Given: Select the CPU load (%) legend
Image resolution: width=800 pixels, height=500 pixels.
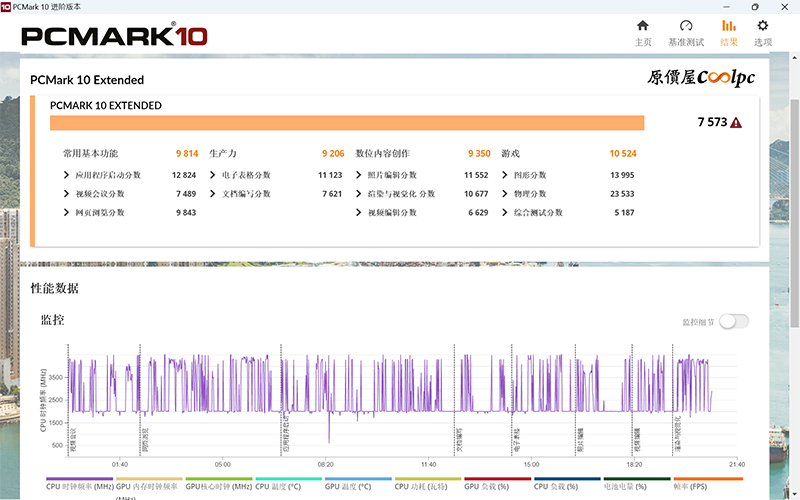Looking at the screenshot, I should pos(567,484).
